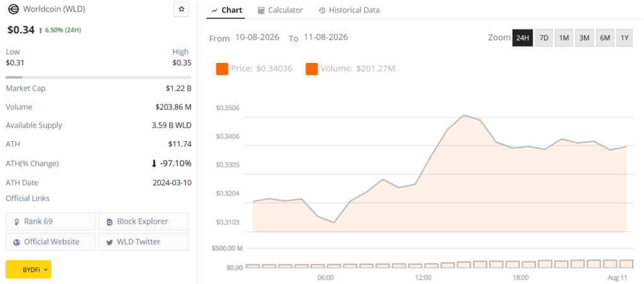644x284 pixels.
Task: Click the Available Supply value 3.59 B WLD
Action: click(x=171, y=125)
